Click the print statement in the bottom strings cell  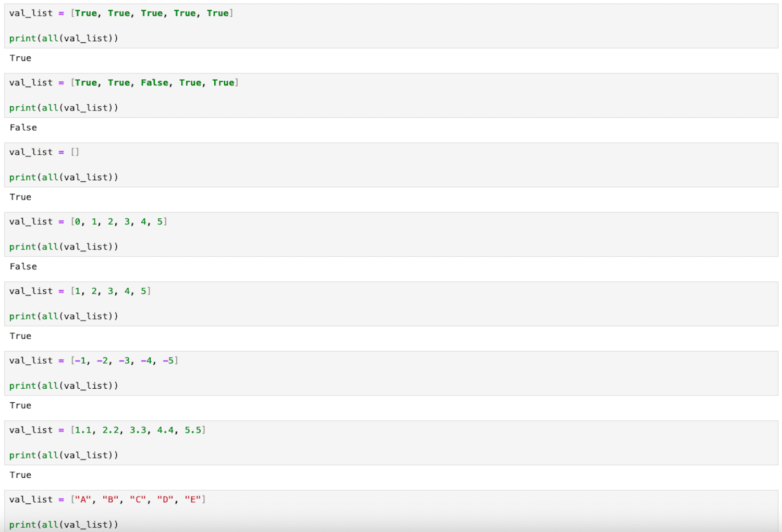[x=64, y=524]
